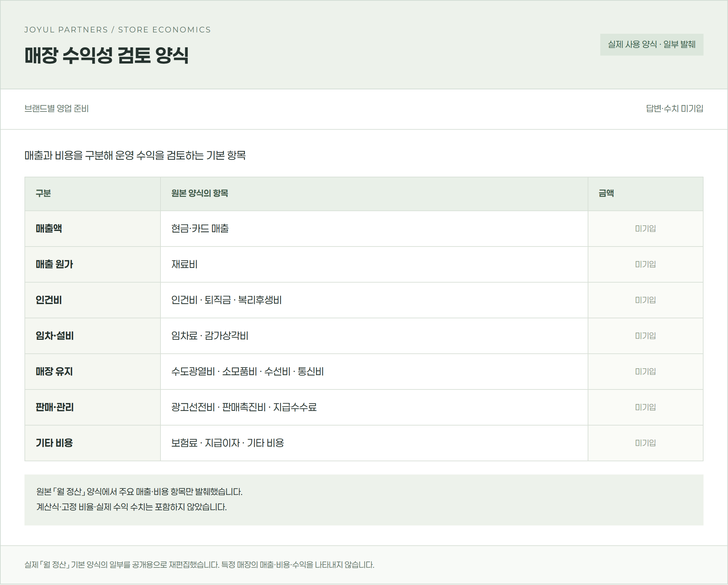Select the '임차·설비' row label

[55, 336]
